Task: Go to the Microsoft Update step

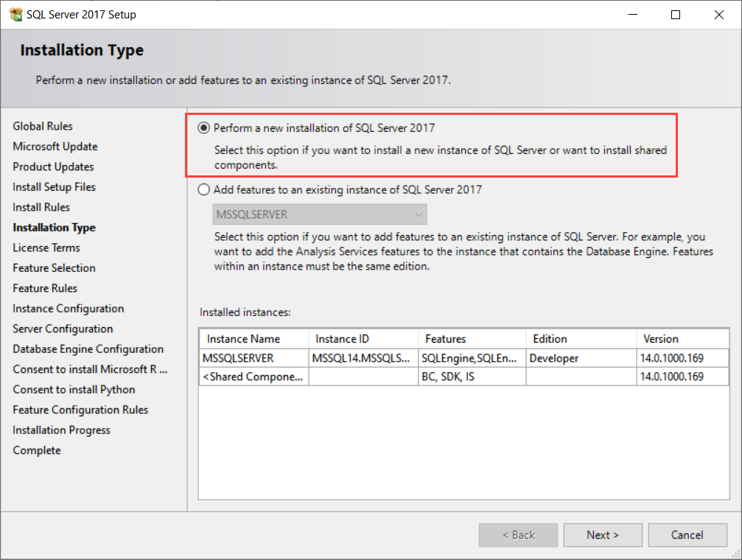Action: pos(55,147)
